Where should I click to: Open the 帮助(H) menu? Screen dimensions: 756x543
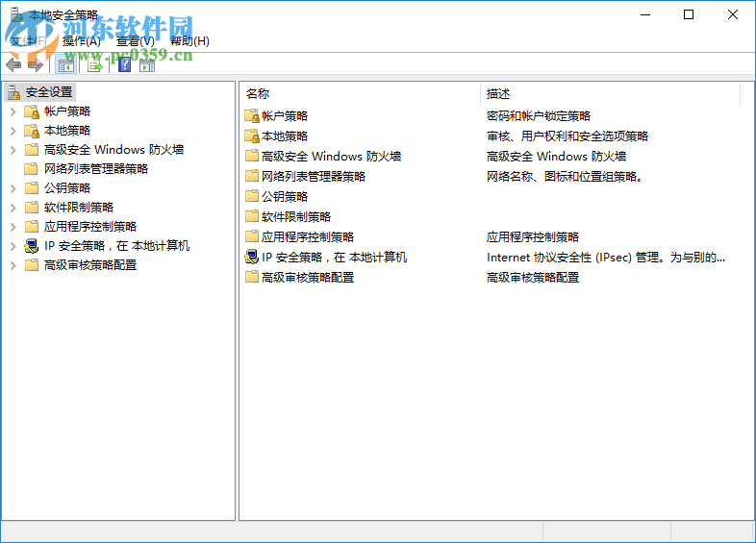click(189, 41)
